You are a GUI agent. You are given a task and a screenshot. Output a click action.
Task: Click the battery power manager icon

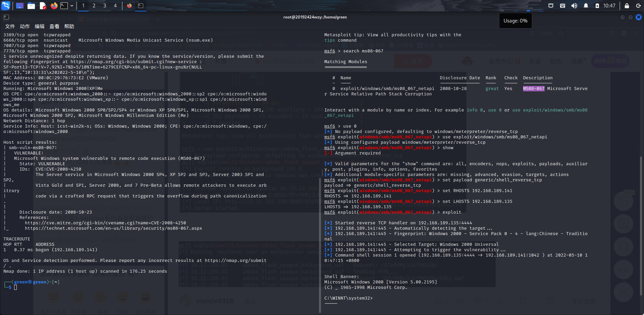point(597,6)
